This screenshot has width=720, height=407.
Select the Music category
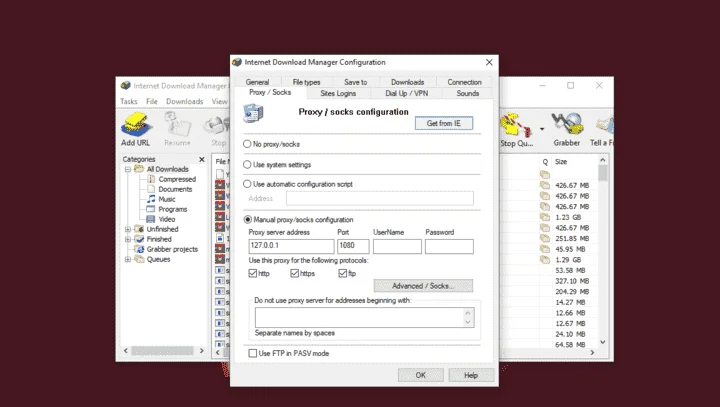pyautogui.click(x=167, y=199)
